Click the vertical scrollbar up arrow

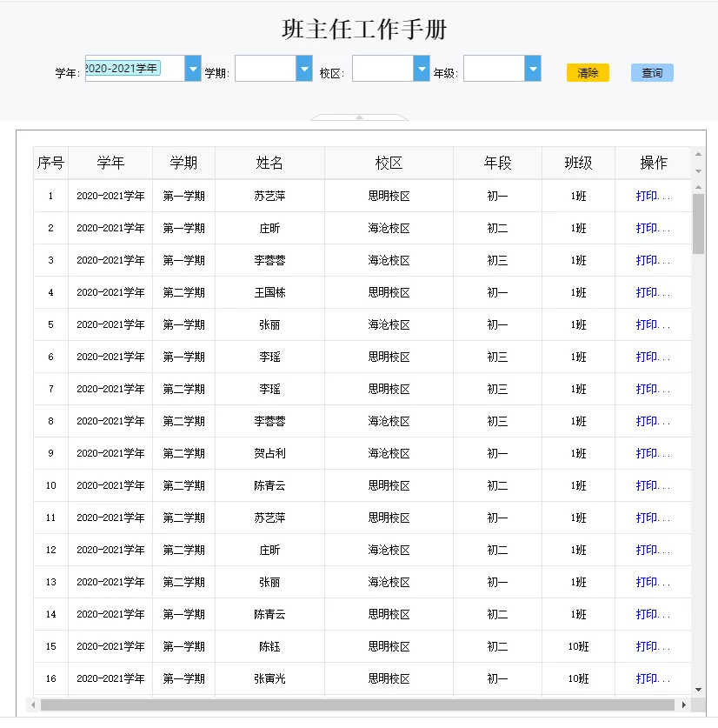click(698, 155)
